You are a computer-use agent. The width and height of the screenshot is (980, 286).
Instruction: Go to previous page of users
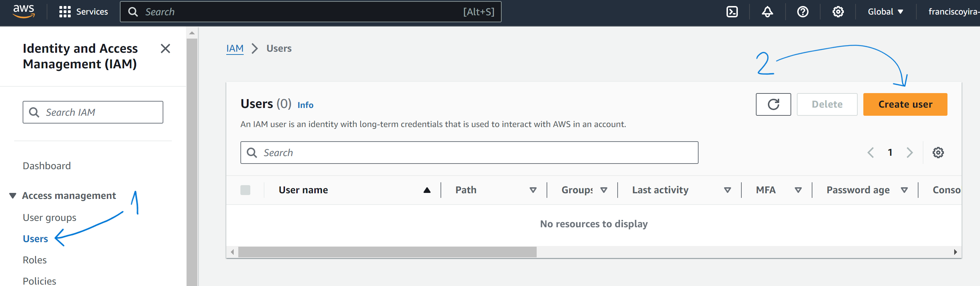[x=870, y=153]
